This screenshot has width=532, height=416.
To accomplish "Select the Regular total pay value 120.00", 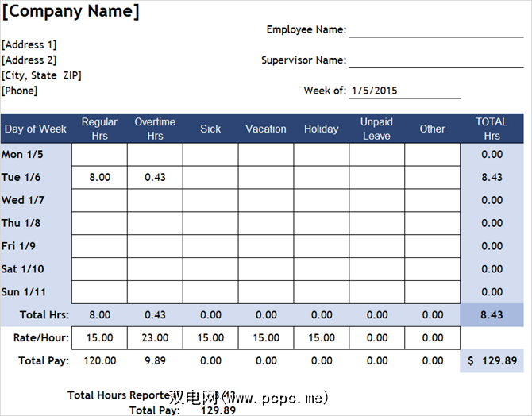I will 99,360.
